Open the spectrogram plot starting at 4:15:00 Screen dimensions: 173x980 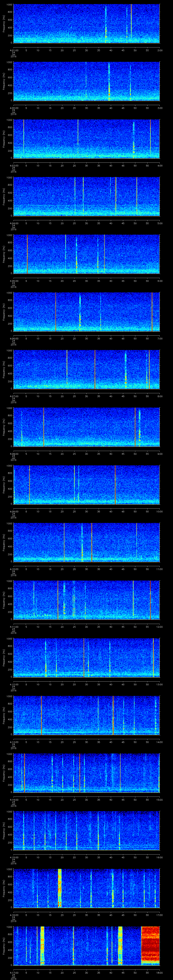87,830
